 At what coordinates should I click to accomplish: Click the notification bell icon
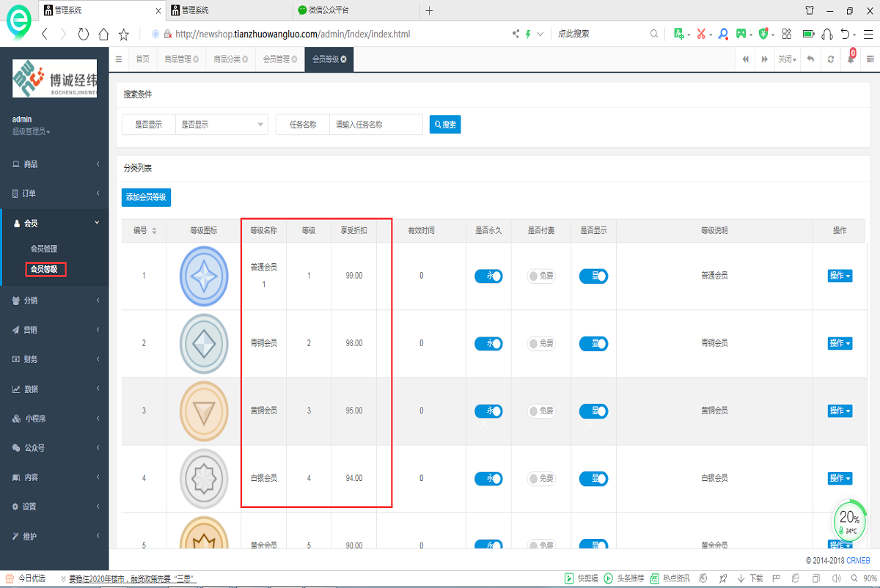pos(851,59)
